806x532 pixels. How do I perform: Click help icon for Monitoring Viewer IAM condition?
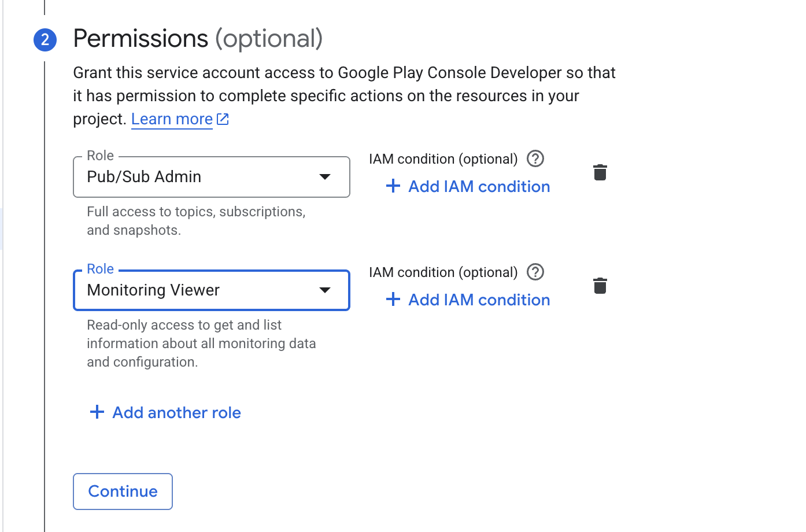(x=535, y=272)
